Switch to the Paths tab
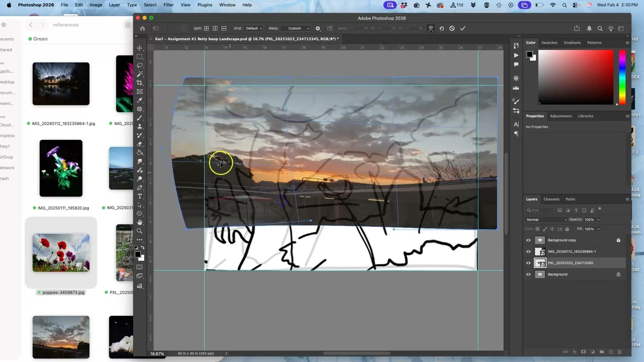Image resolution: width=644 pixels, height=362 pixels. pyautogui.click(x=570, y=199)
